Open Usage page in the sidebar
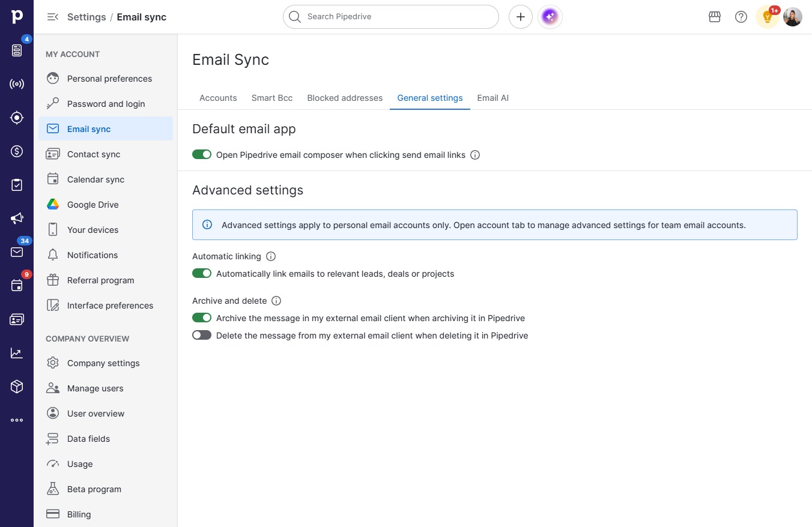Image resolution: width=812 pixels, height=527 pixels. (x=106, y=464)
